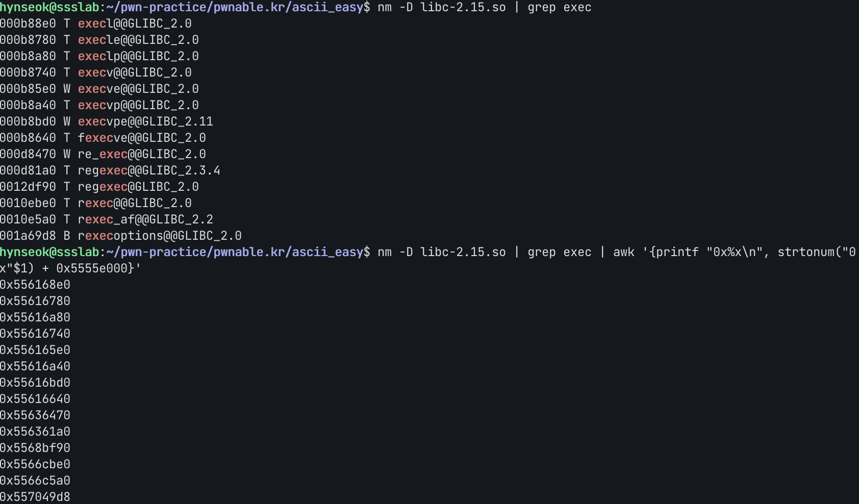This screenshot has width=859, height=504.
Task: Click the rexec_af@@GLIBC_2.2 symbol name
Action: click(x=145, y=219)
